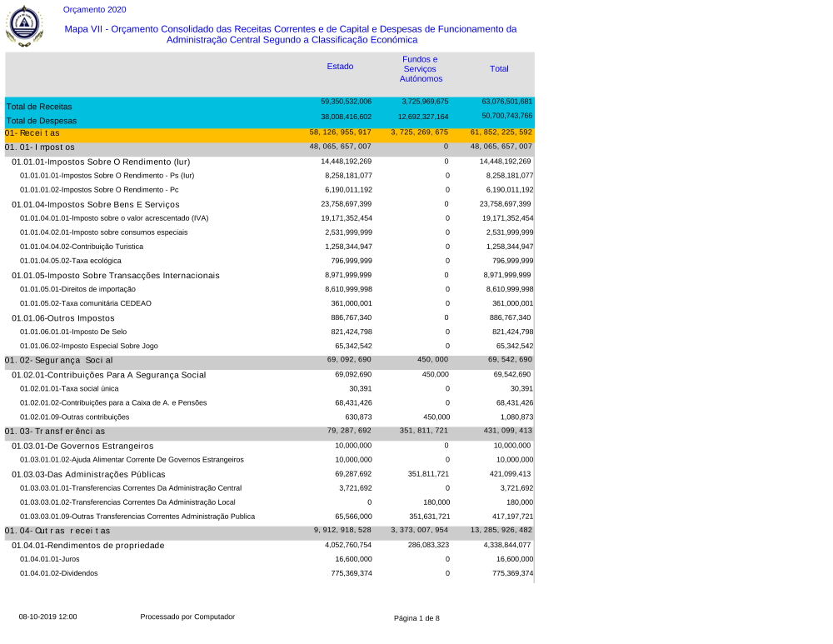This screenshot has width=833, height=644.
Task: Select the Mapa VII document title
Action: coord(291,34)
